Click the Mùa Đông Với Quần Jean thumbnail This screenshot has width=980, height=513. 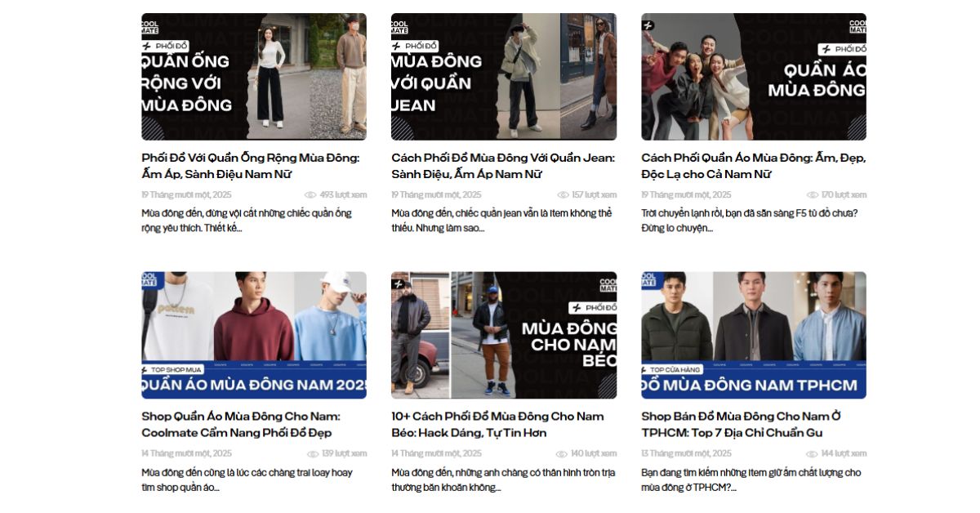tap(504, 77)
